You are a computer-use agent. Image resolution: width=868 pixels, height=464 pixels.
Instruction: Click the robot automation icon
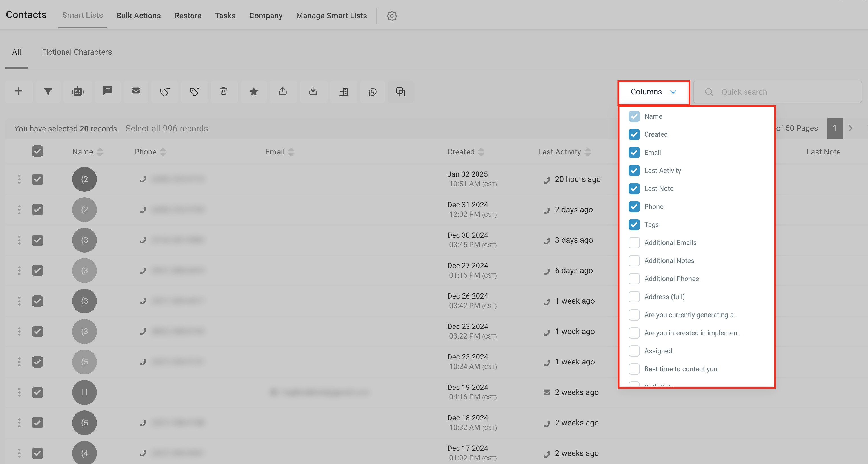pos(77,91)
